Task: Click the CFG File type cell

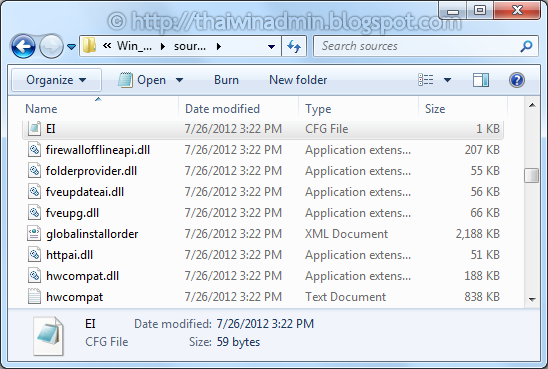Action: (326, 129)
